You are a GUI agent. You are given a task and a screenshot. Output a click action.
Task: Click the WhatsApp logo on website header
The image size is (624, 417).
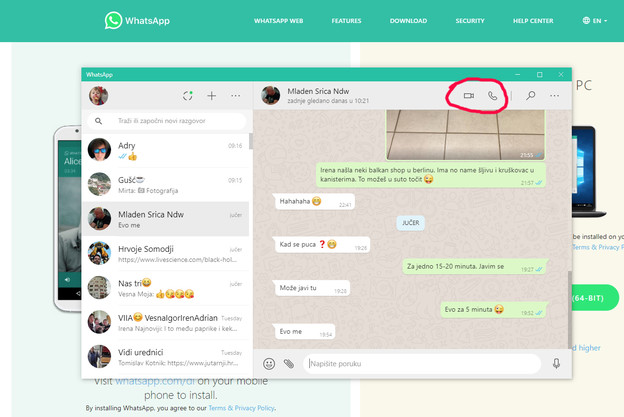point(137,20)
